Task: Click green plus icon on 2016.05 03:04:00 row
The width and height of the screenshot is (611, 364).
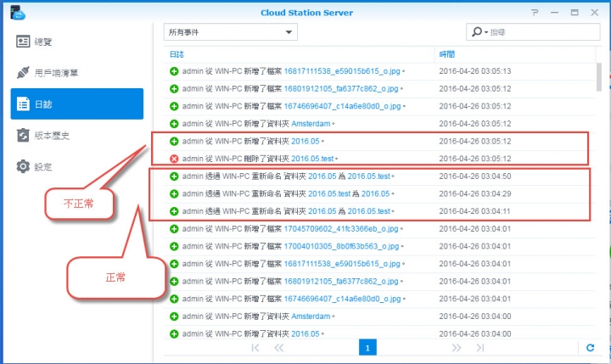Action: pyautogui.click(x=174, y=333)
